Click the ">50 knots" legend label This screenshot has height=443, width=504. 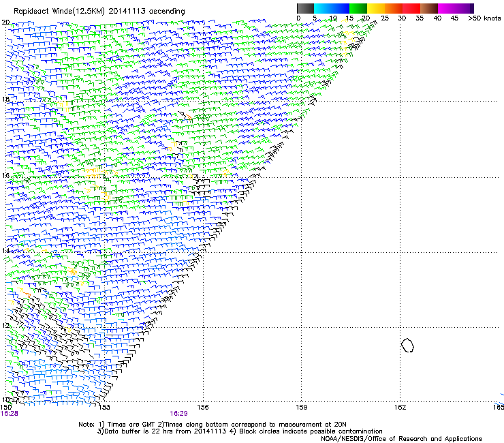pos(484,18)
